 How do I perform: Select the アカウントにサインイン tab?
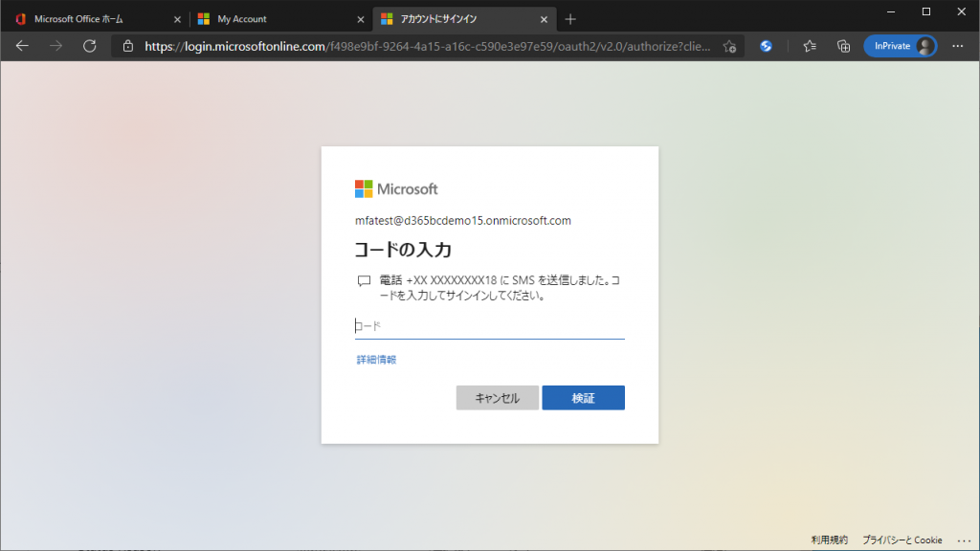(462, 19)
